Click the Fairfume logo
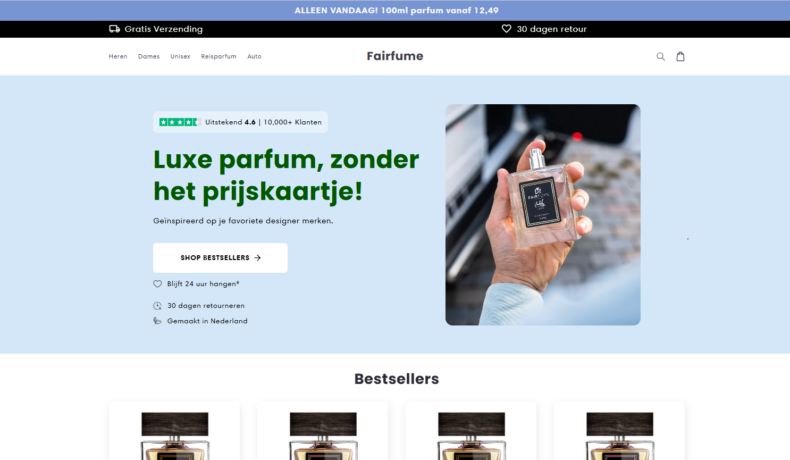This screenshot has width=790, height=460. click(x=395, y=56)
